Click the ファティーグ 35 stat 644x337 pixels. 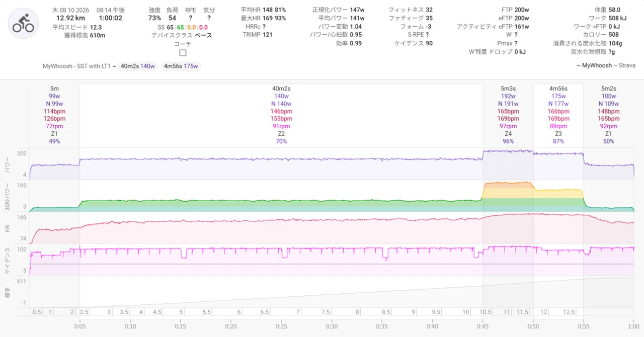[x=410, y=18]
